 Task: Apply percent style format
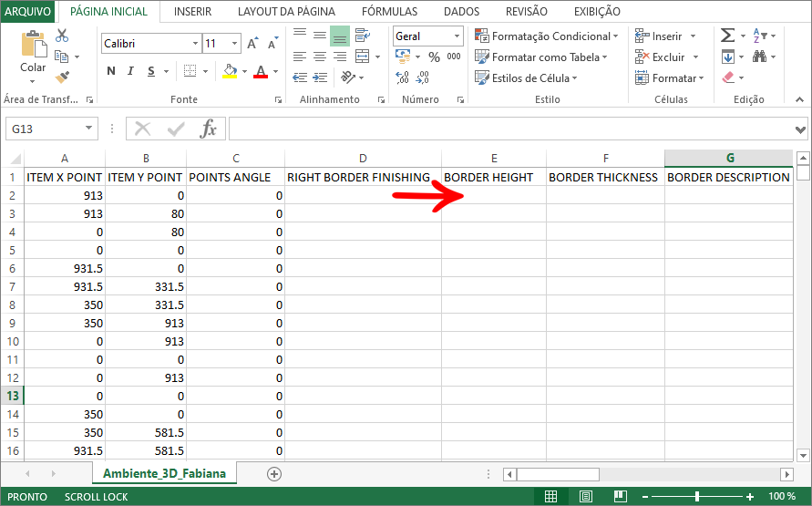pos(435,57)
